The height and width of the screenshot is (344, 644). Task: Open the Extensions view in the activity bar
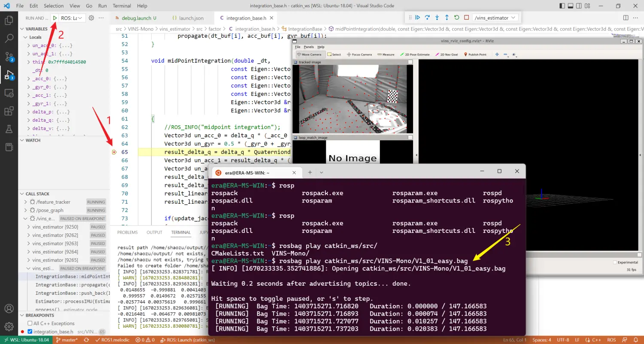(9, 111)
